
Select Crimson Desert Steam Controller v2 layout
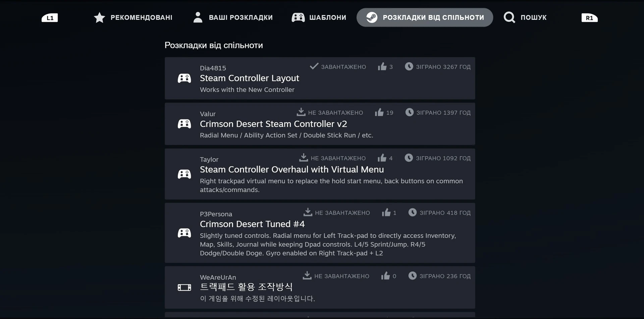(320, 124)
